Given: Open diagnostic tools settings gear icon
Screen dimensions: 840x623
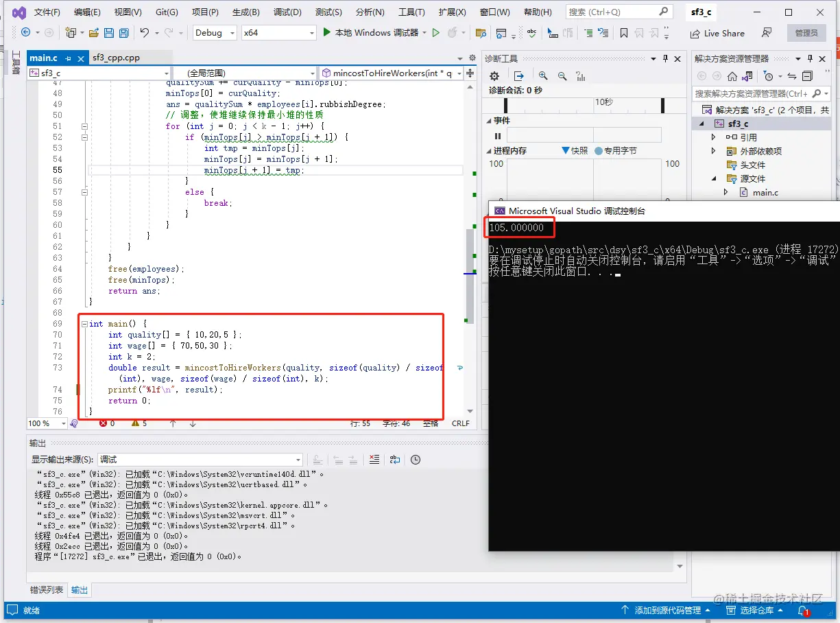Looking at the screenshot, I should click(x=495, y=76).
